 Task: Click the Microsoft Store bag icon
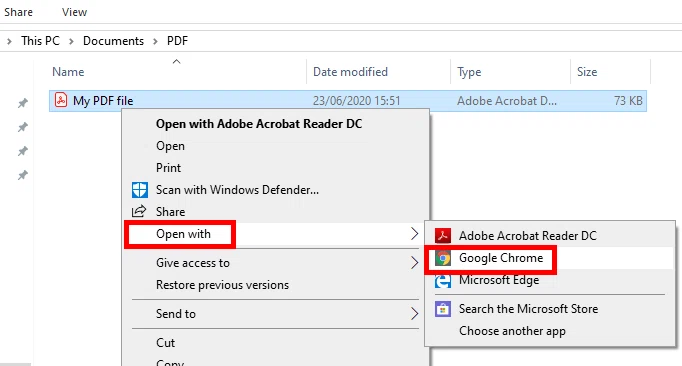[x=443, y=309]
